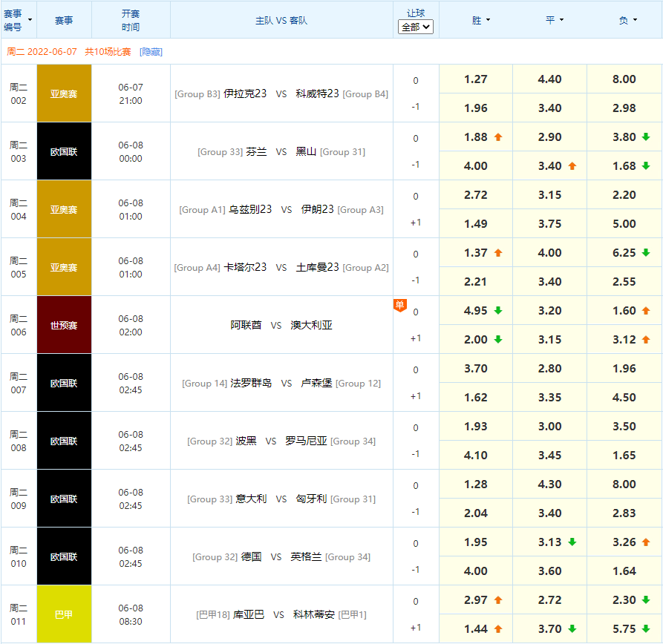Select 亚奥赛 league badge for match 002
This screenshot has height=644, width=663.
pos(64,93)
